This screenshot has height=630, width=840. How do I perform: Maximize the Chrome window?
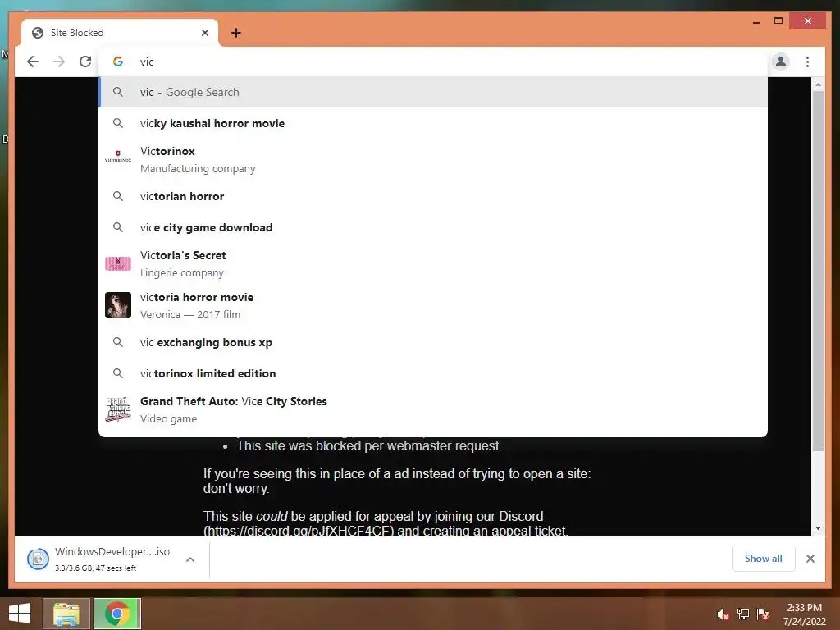[778, 21]
